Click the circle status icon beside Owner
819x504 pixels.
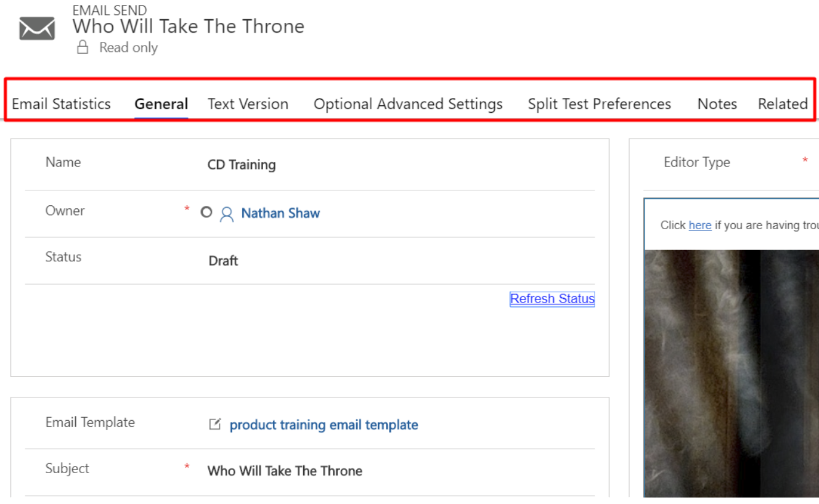206,213
